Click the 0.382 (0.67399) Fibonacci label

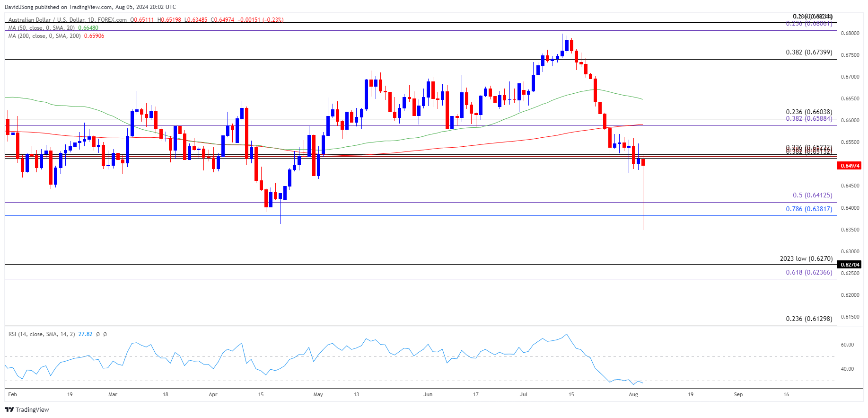[x=809, y=53]
